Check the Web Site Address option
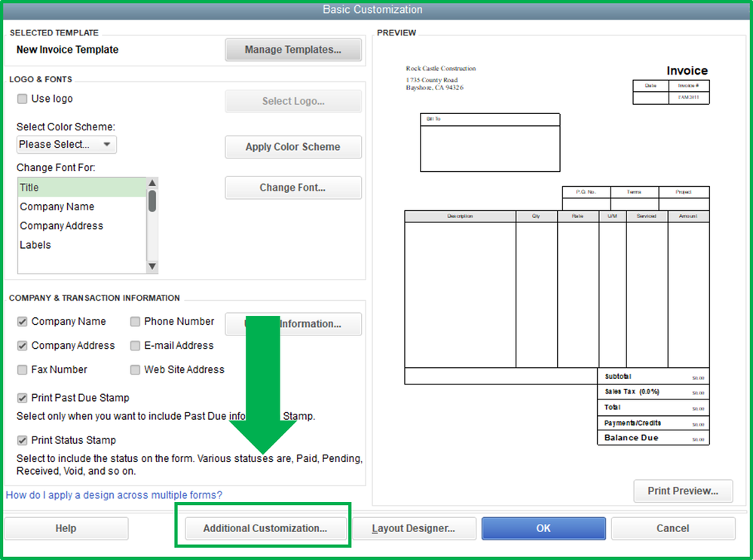The image size is (753, 560). tap(136, 370)
